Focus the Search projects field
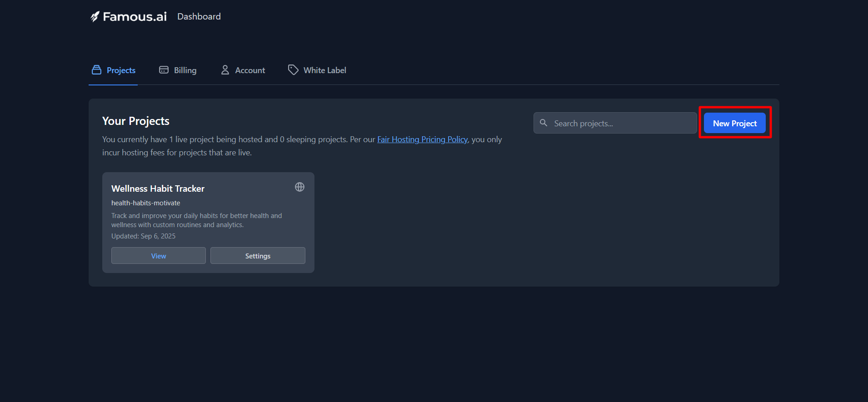The height and width of the screenshot is (402, 868). [615, 123]
